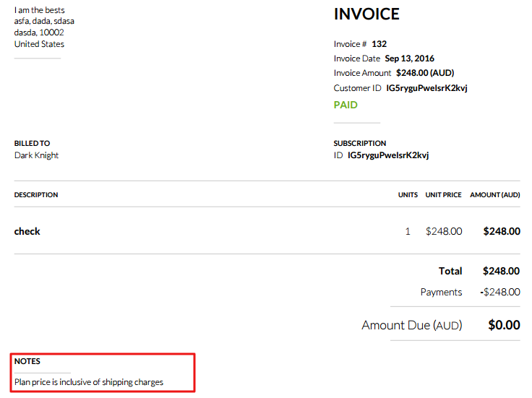This screenshot has height=398, width=532.
Task: Select the invoice number 132
Action: point(379,44)
